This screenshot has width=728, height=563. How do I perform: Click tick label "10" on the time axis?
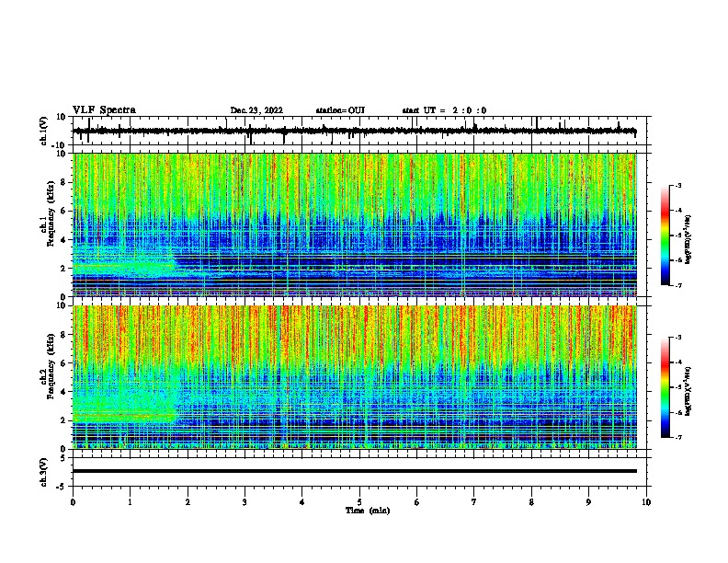coord(646,502)
